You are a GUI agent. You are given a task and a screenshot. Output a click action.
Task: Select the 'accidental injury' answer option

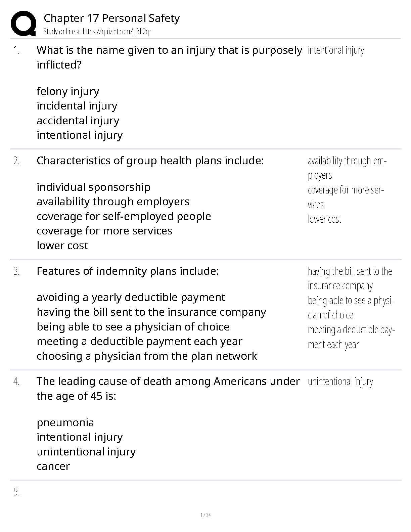(78, 121)
